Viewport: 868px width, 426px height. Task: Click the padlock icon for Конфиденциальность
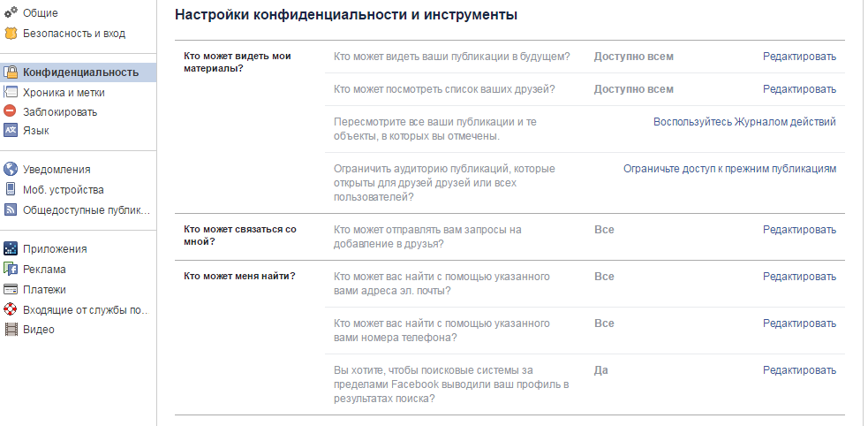pyautogui.click(x=11, y=72)
